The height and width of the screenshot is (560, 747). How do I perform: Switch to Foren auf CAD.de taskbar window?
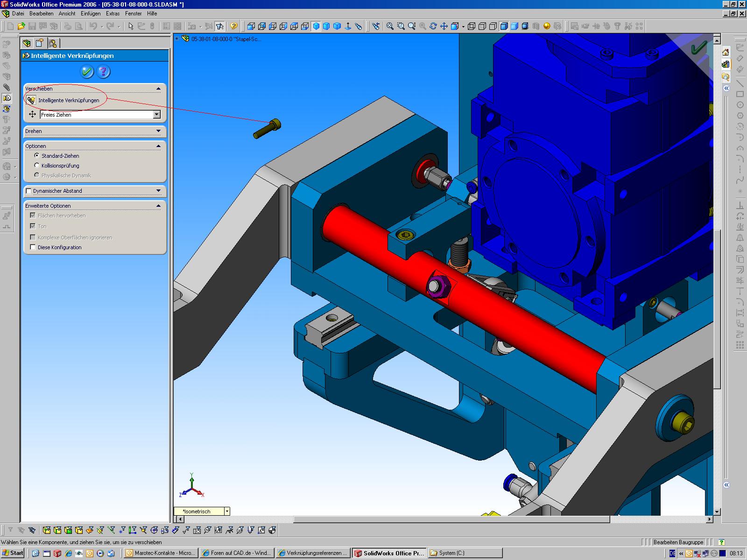click(x=237, y=553)
